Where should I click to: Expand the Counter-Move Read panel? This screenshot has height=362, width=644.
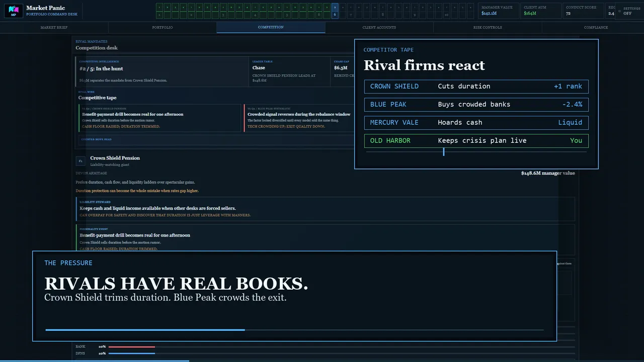(216, 140)
